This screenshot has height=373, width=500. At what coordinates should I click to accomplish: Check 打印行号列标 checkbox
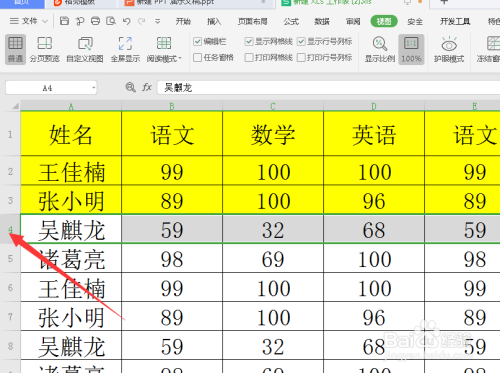pos(301,57)
